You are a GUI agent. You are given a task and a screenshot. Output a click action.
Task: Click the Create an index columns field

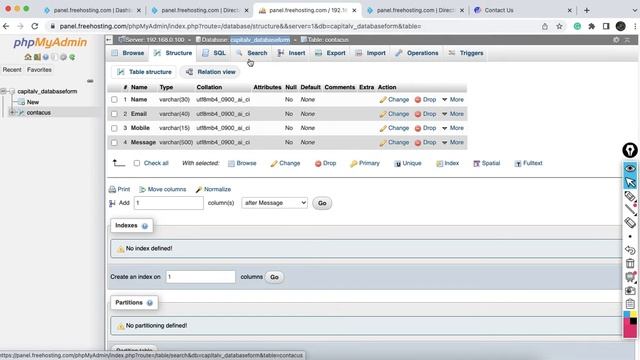click(200, 277)
